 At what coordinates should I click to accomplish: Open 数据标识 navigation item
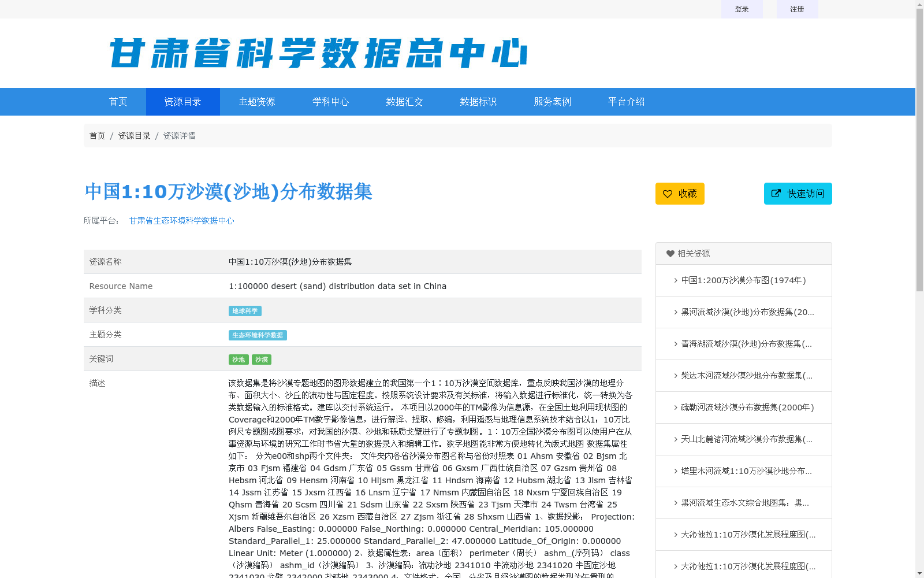pyautogui.click(x=479, y=102)
